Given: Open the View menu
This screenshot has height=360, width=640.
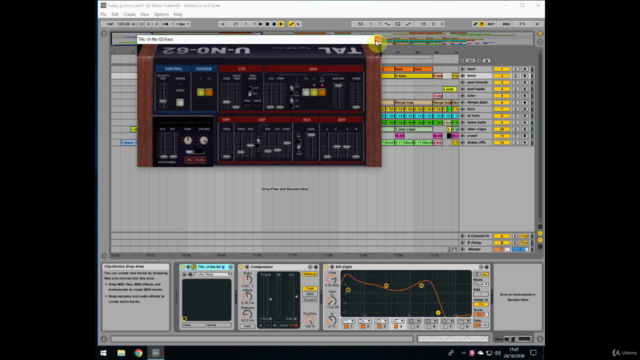Looking at the screenshot, I should 144,14.
